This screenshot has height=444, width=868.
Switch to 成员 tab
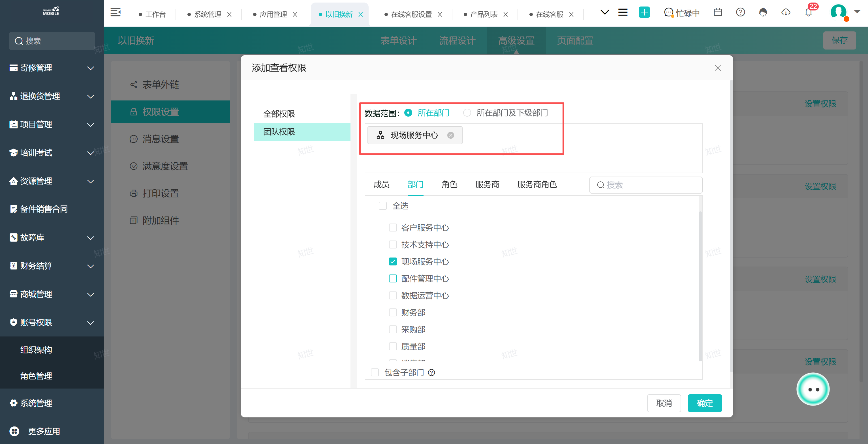click(x=381, y=185)
